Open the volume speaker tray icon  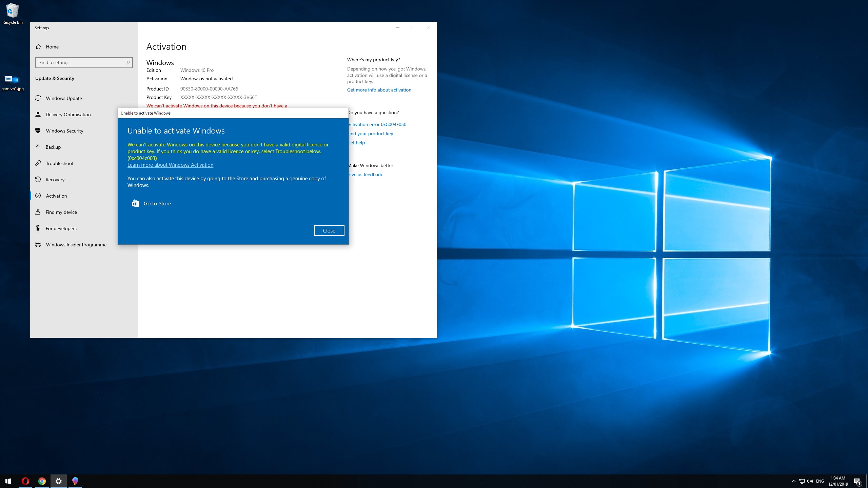pyautogui.click(x=810, y=481)
